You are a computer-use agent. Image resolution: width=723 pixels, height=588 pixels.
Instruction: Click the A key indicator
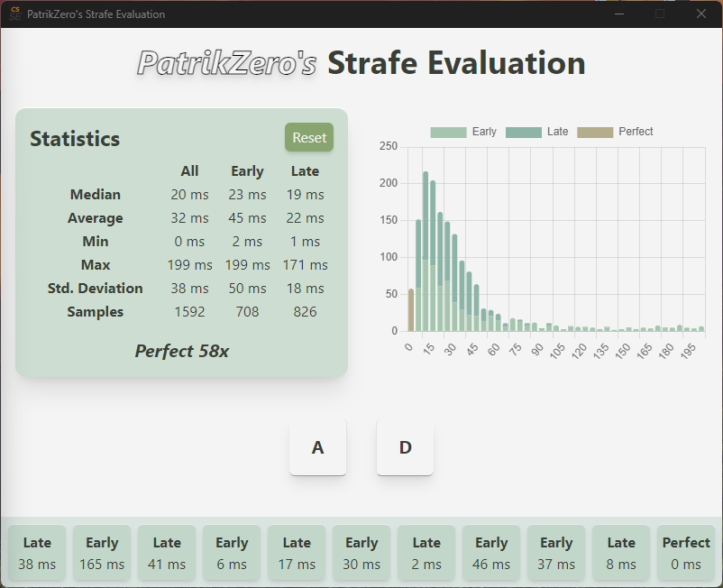[x=317, y=447]
